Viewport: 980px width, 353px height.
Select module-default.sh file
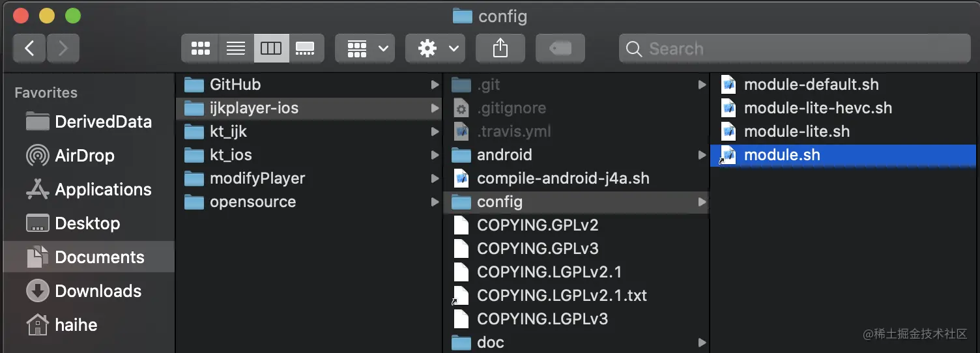coord(843,85)
